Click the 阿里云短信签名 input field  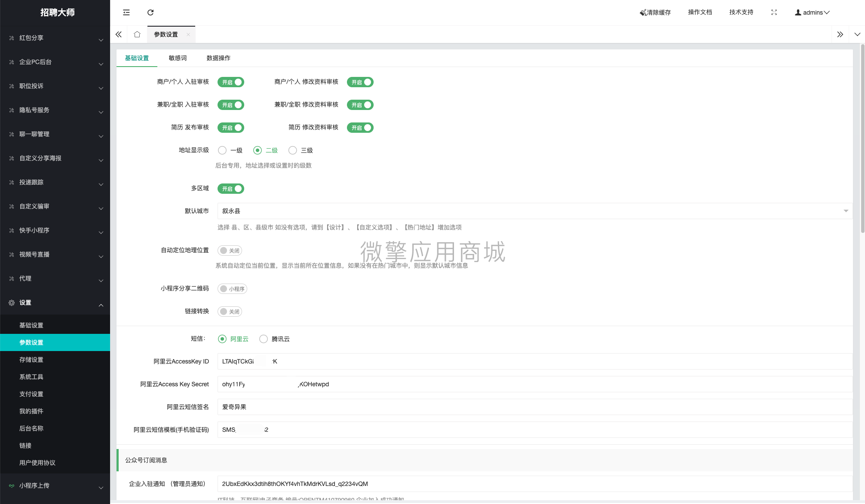535,407
